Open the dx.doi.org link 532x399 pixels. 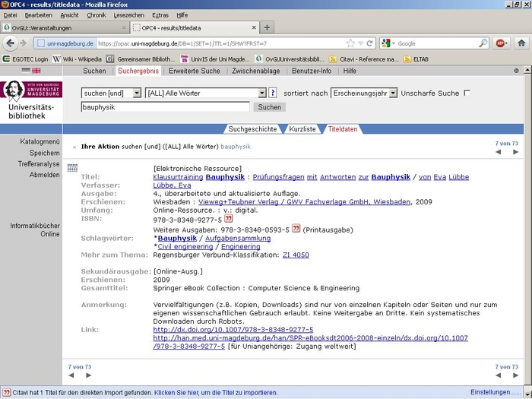click(233, 329)
